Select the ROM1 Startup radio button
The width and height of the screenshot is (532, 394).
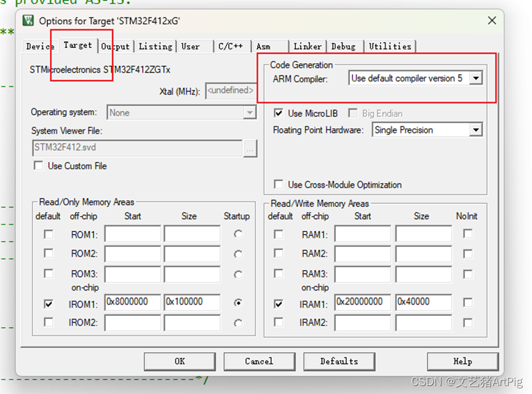point(238,235)
